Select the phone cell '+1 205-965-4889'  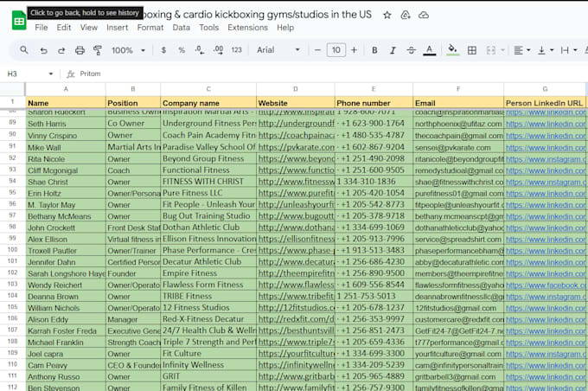click(374, 376)
